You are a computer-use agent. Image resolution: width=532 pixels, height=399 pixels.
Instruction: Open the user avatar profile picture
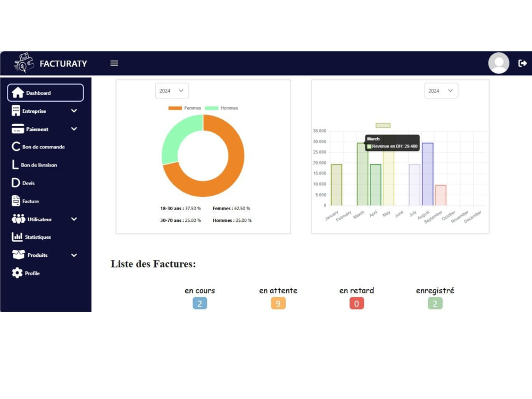pyautogui.click(x=498, y=63)
